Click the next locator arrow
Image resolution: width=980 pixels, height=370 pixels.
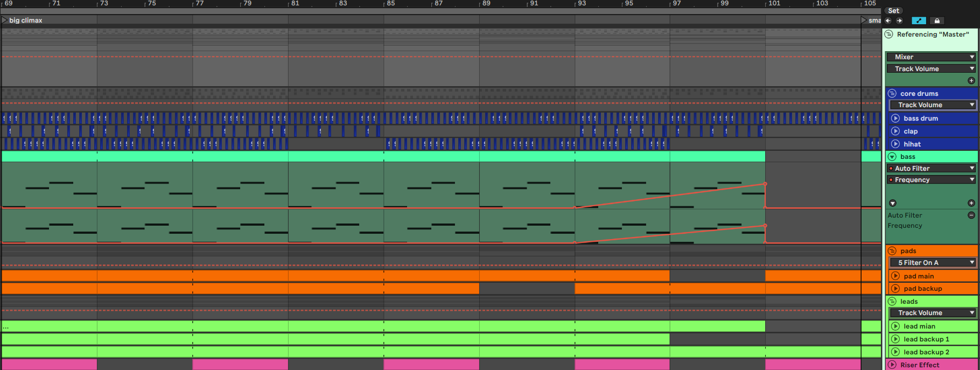(x=899, y=20)
